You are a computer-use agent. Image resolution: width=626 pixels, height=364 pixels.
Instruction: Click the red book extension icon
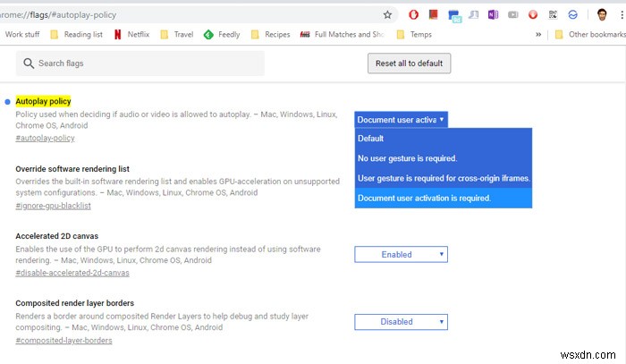coord(433,15)
